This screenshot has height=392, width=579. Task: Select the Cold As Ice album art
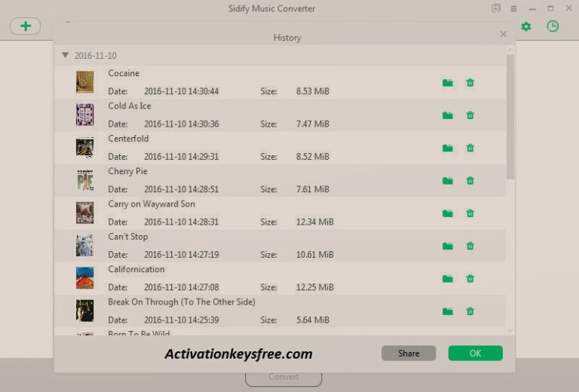point(84,115)
